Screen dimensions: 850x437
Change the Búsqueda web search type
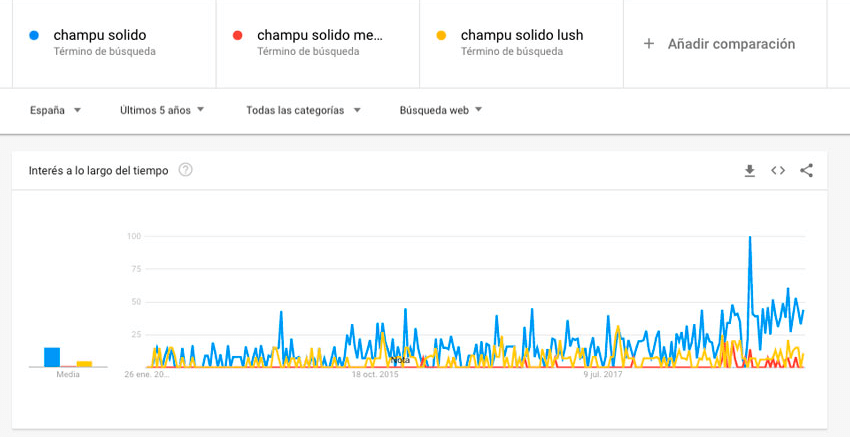441,111
